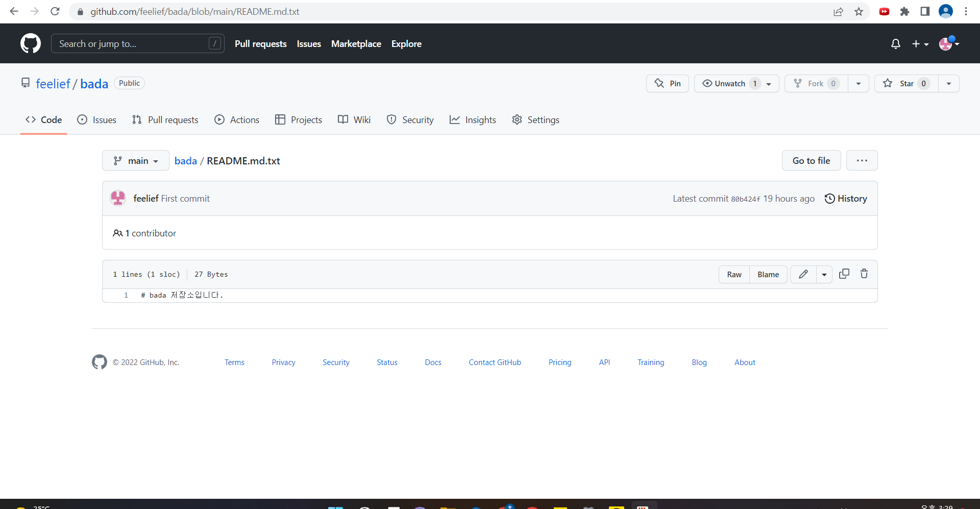Pin the bada repository
The height and width of the screenshot is (509, 980).
coord(668,83)
